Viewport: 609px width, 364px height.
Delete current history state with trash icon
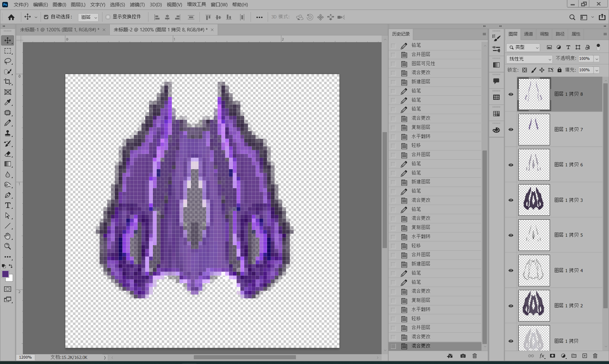(475, 356)
